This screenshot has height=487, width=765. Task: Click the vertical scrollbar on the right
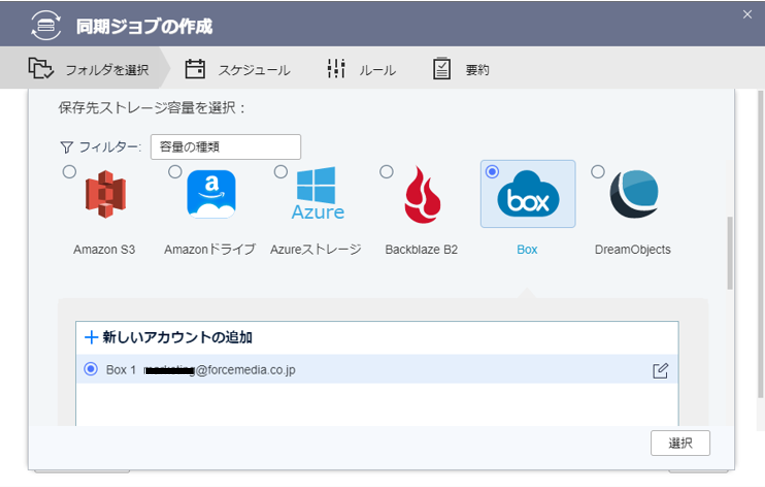(x=729, y=250)
